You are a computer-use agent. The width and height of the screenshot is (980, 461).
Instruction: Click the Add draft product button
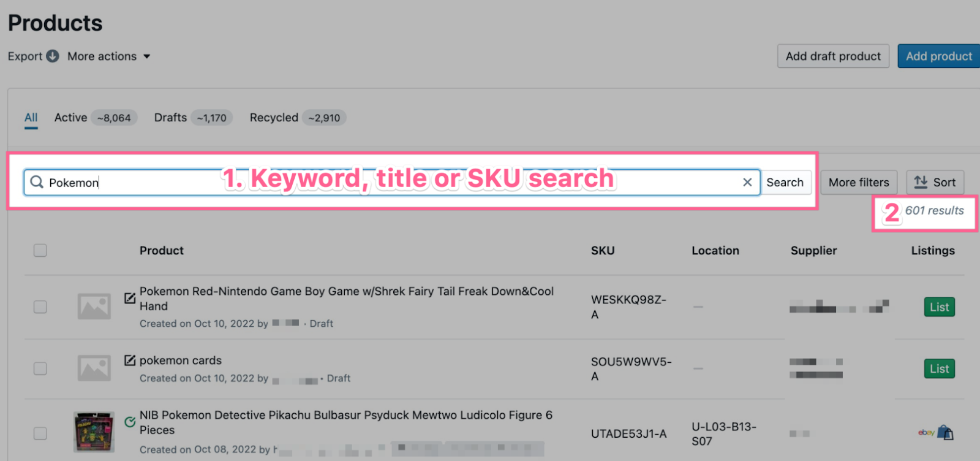point(833,56)
